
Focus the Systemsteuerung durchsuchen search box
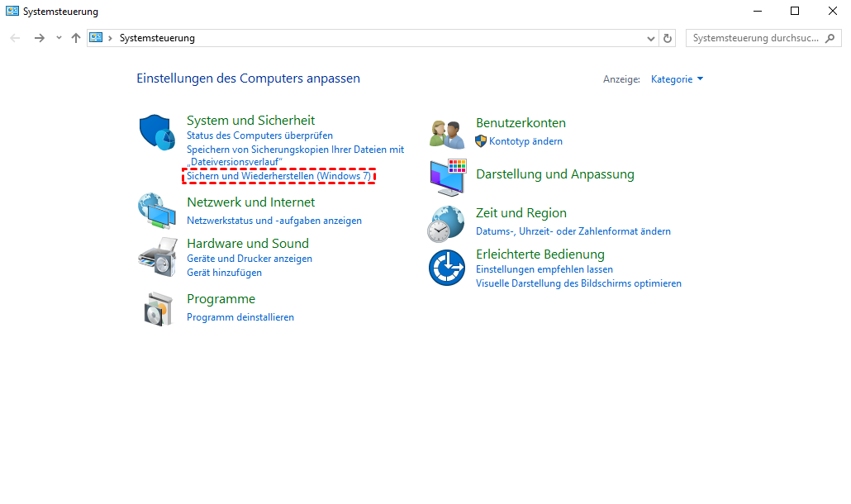756,38
